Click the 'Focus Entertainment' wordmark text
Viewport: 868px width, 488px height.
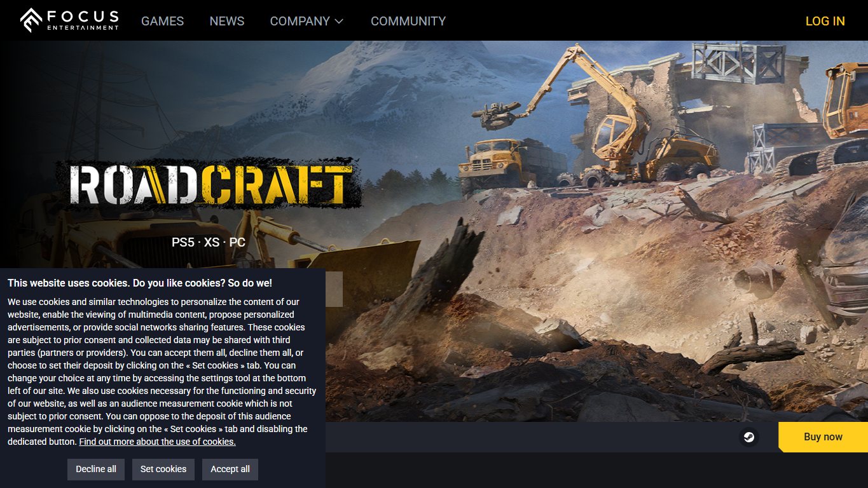point(83,20)
